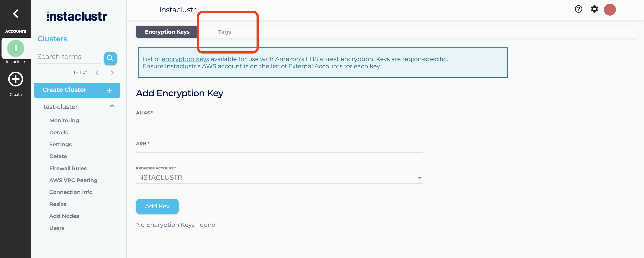Navigate to Firewall Rules
This screenshot has height=258, width=644.
68,168
